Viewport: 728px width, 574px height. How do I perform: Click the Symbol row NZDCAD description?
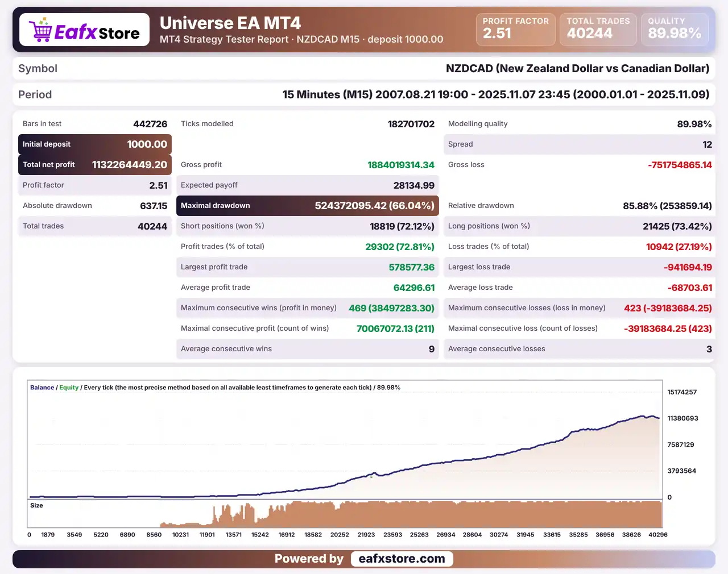pos(577,68)
